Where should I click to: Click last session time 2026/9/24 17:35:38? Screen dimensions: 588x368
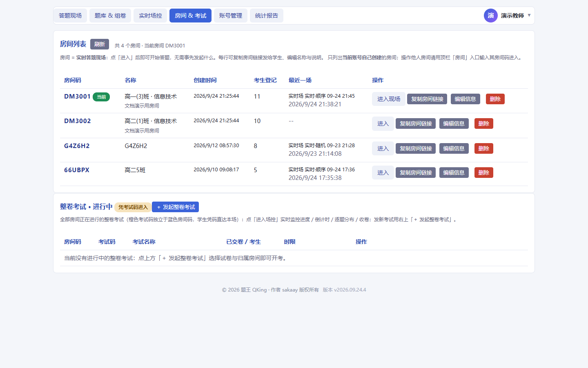315,178
